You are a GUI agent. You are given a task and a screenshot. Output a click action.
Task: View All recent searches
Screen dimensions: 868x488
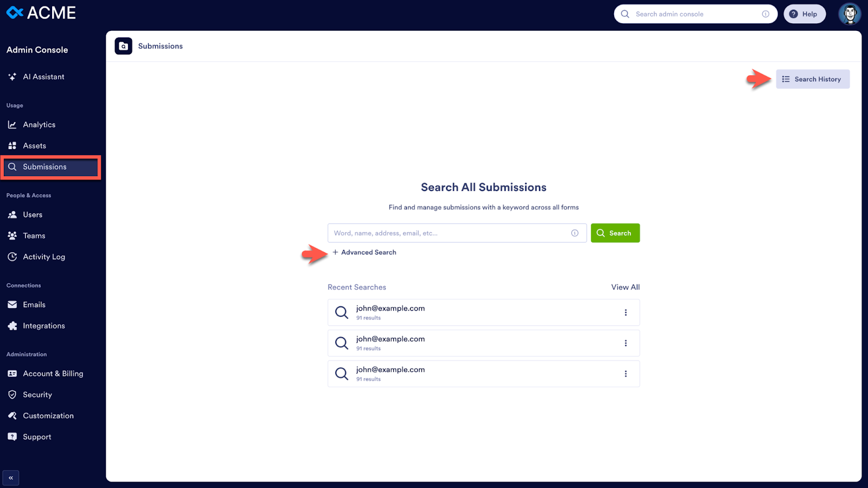click(x=625, y=287)
